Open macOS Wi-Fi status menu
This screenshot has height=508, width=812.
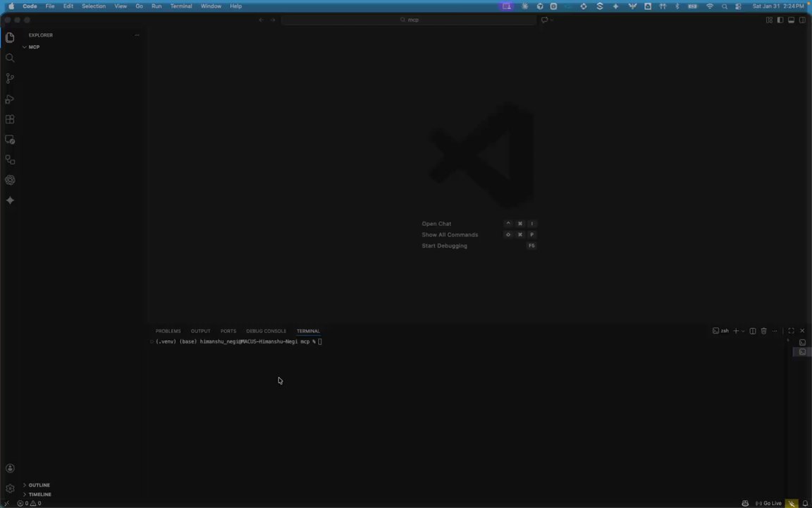coord(710,6)
